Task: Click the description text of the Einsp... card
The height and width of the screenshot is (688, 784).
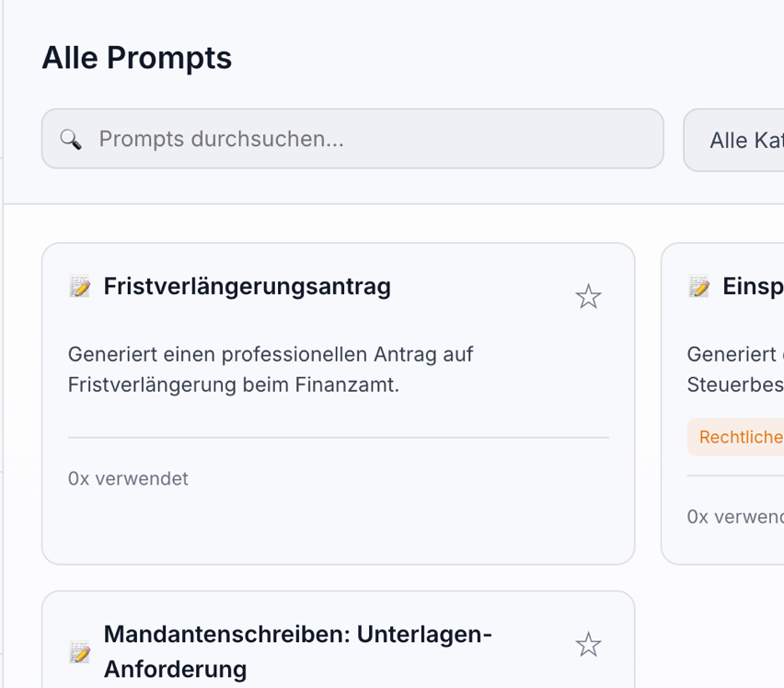Action: click(x=736, y=369)
